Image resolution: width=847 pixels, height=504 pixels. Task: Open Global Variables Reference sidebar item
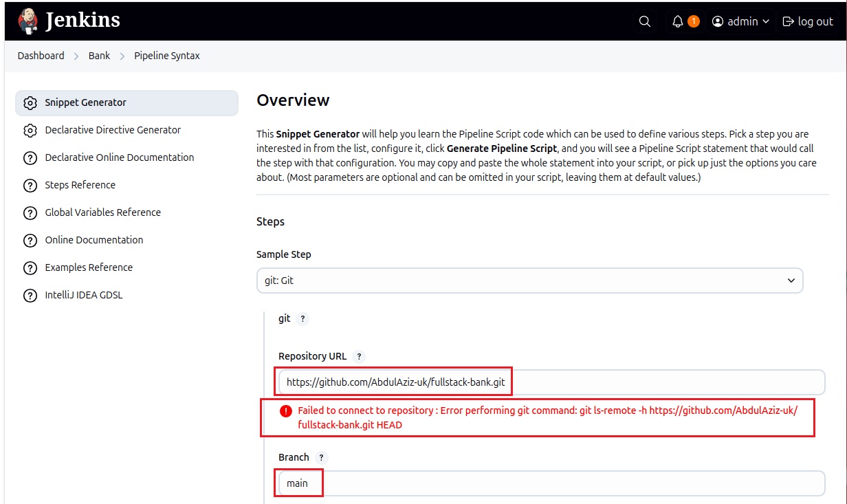point(102,212)
